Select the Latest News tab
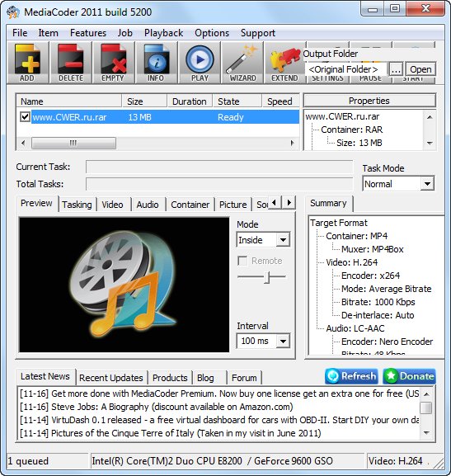Viewport: 451px width, 476px height. 45,376
